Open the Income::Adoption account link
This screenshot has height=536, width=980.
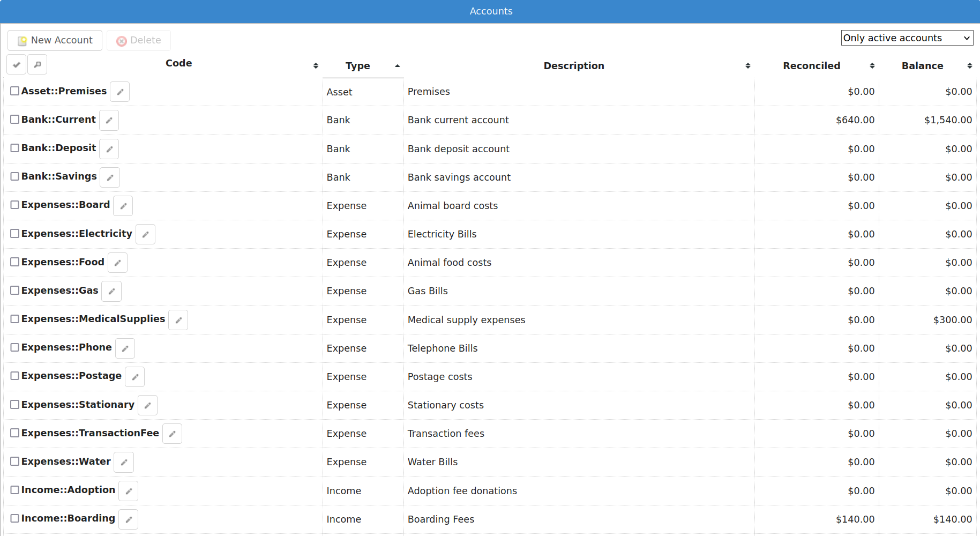tap(68, 490)
